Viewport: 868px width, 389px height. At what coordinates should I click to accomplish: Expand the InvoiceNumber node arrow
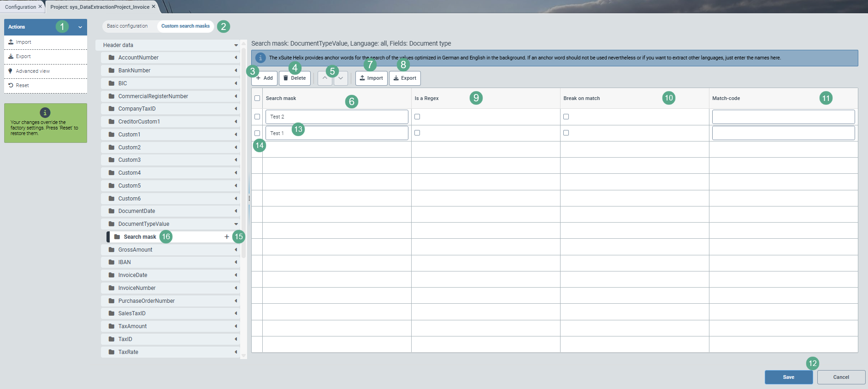(x=236, y=288)
